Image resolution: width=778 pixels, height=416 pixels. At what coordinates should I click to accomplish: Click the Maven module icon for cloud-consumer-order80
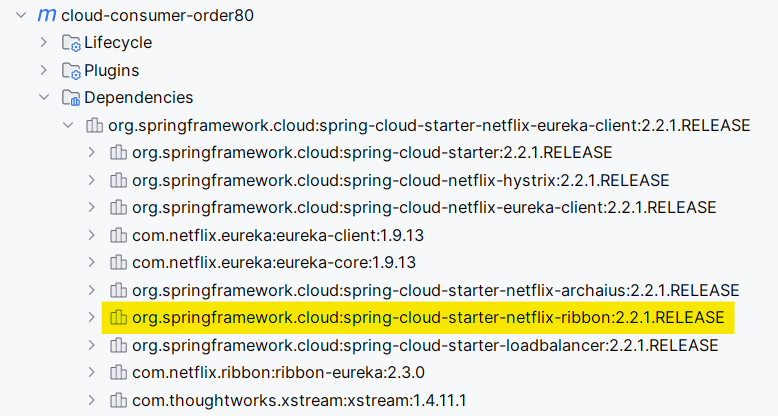pos(47,15)
